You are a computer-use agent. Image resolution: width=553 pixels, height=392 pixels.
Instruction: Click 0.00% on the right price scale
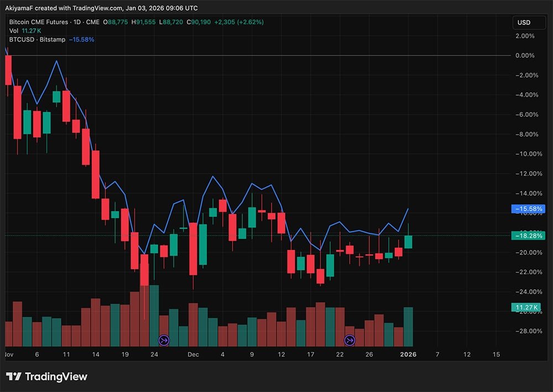[525, 55]
